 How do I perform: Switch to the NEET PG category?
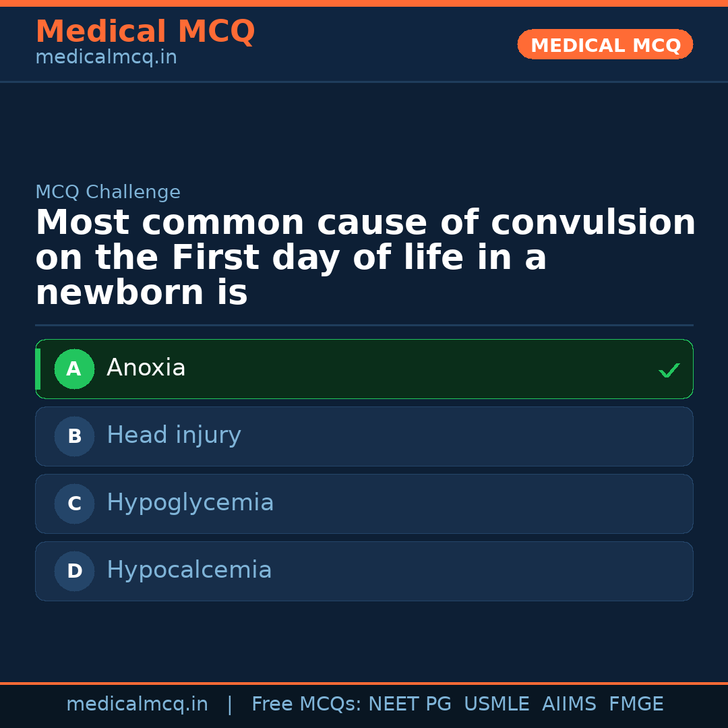tap(409, 704)
